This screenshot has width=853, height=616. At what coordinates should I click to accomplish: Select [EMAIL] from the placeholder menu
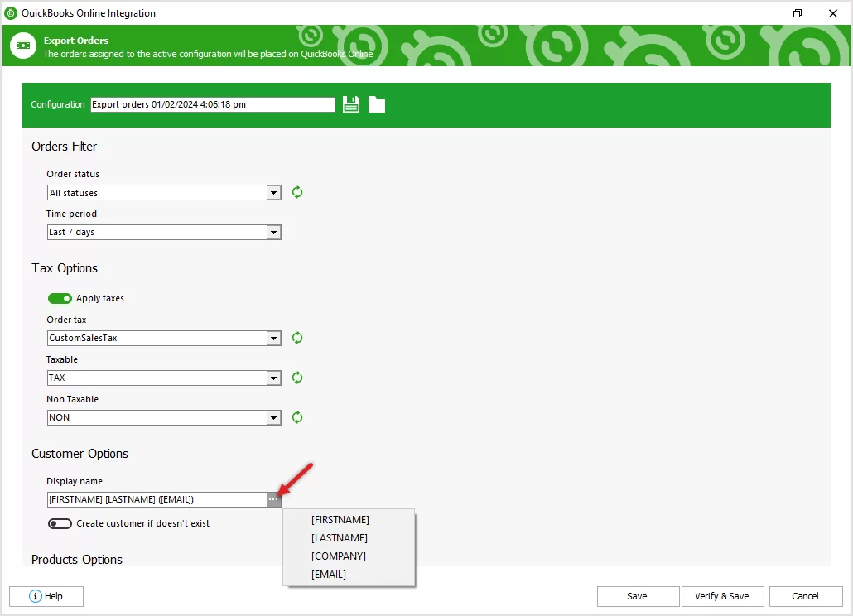tap(329, 574)
